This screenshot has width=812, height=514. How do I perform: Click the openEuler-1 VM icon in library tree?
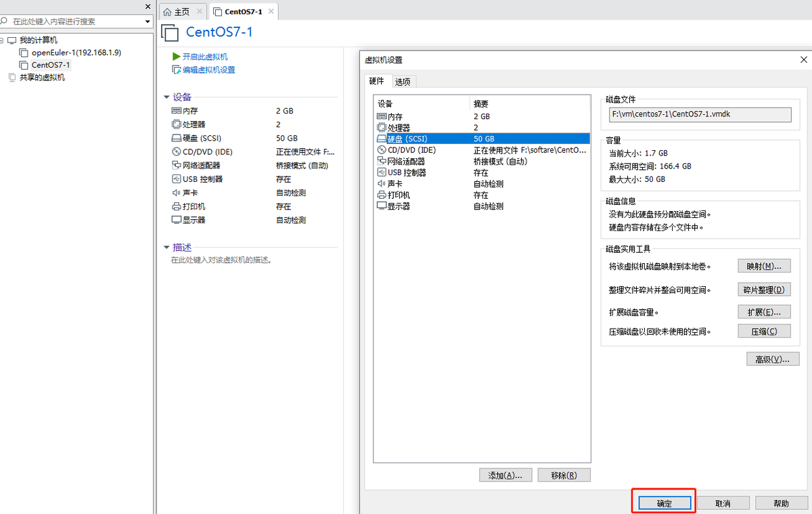[24, 53]
